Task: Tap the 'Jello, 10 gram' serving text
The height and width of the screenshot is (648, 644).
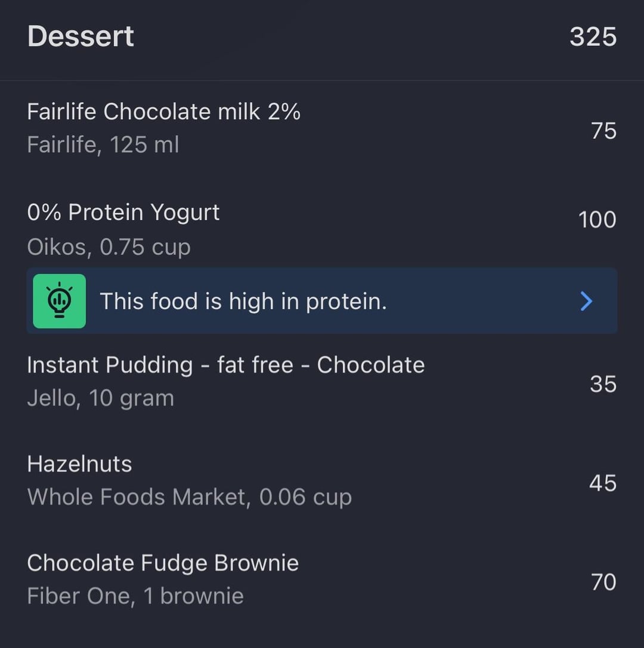Action: [100, 398]
